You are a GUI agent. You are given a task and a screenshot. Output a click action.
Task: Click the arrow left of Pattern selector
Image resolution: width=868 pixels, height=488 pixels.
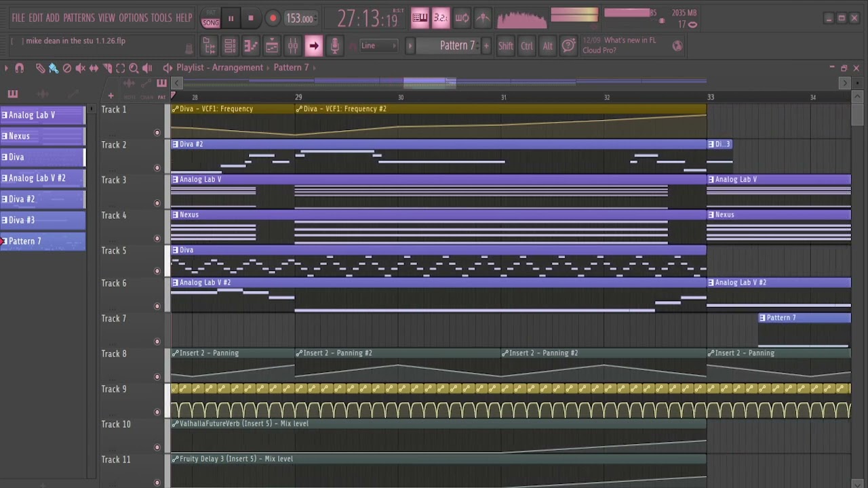410,46
